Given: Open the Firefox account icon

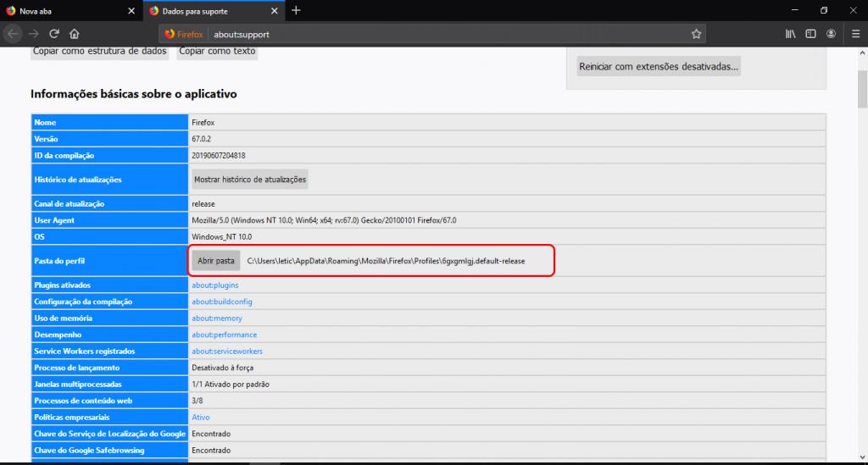Looking at the screenshot, I should point(831,34).
